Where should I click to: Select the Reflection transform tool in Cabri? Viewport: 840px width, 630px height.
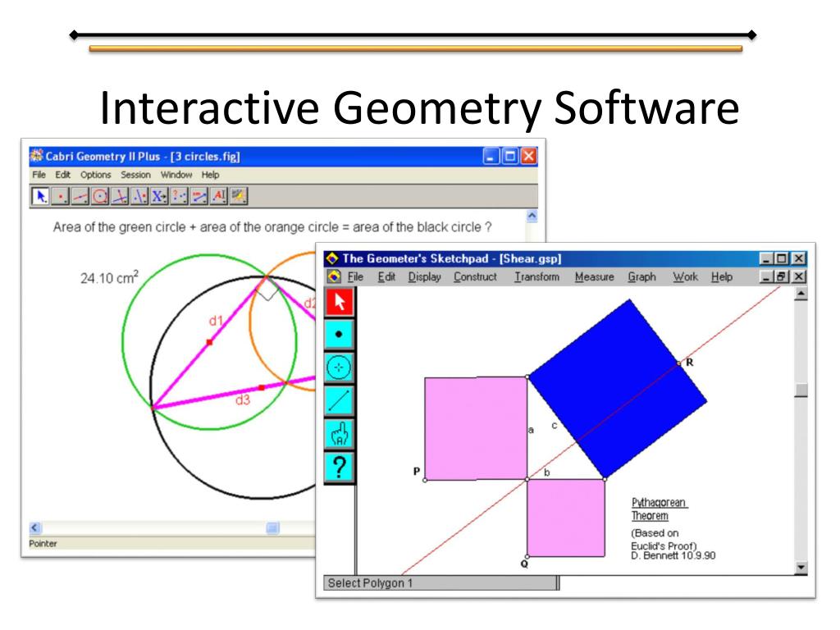point(139,197)
